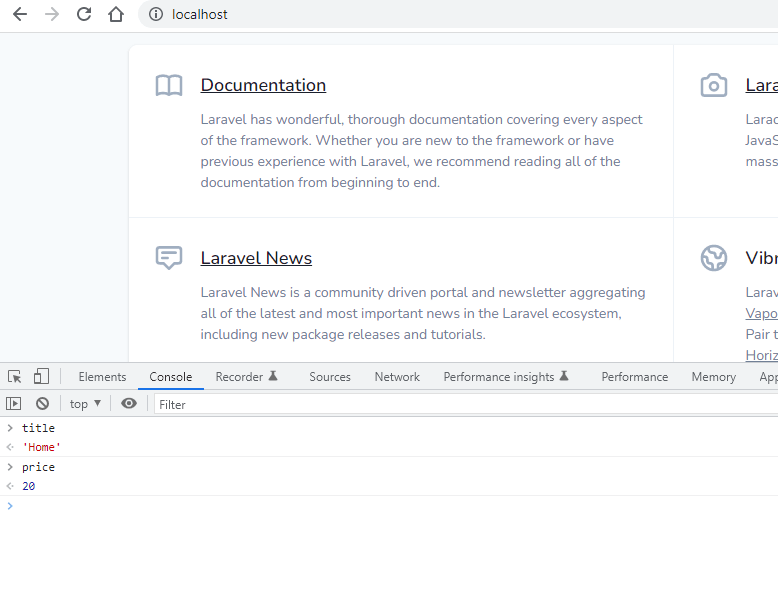Open the Recorder tab
Image resolution: width=778 pixels, height=596 pixels.
point(246,377)
